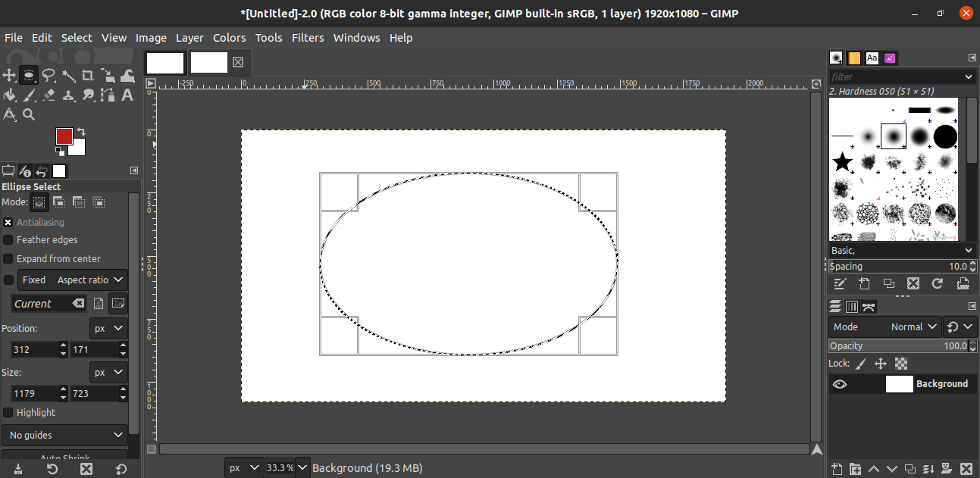The height and width of the screenshot is (478, 980).
Task: Select the Ellipse Select tool
Action: pyautogui.click(x=29, y=75)
